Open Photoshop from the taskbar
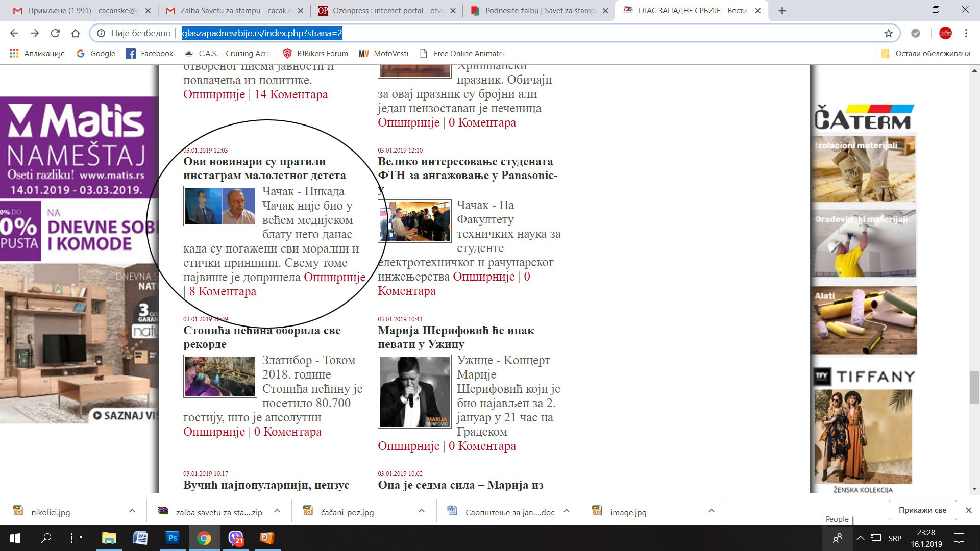 pyautogui.click(x=172, y=538)
